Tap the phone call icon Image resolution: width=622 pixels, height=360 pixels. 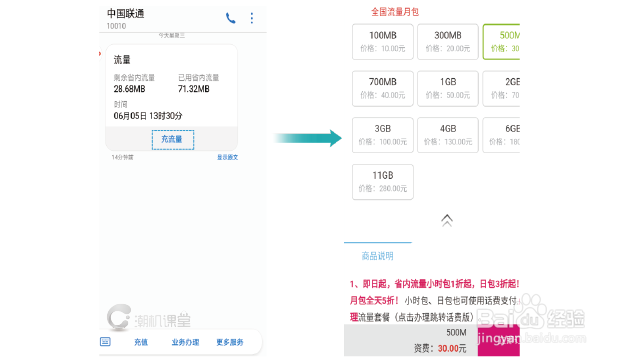click(230, 18)
